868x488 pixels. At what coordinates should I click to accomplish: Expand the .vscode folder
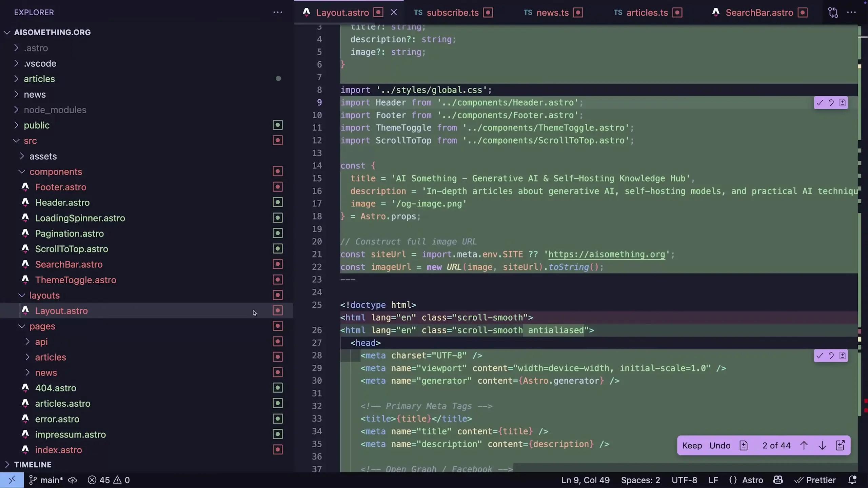146,63
